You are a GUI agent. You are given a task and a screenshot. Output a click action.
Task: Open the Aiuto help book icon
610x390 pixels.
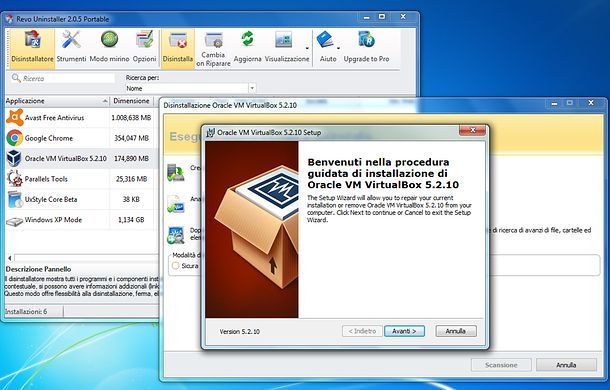tap(325, 40)
